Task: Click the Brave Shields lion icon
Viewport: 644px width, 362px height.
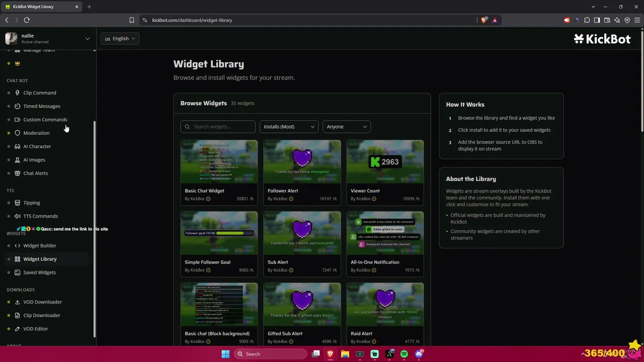Action: pyautogui.click(x=484, y=20)
